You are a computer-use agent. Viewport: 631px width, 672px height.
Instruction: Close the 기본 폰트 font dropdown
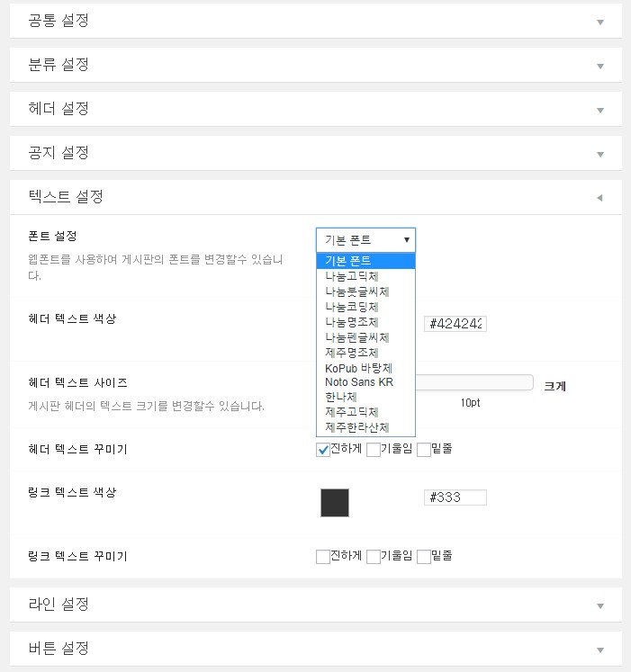365,240
